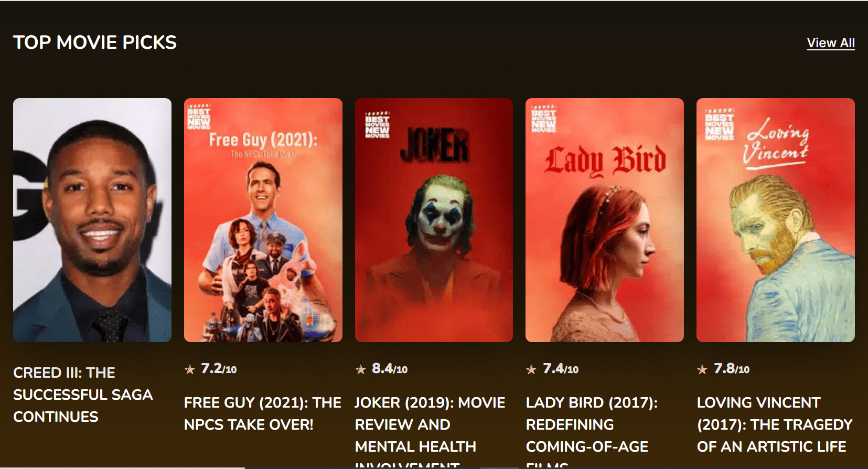Click the Best New Movies badge on Free Guy
Viewport: 868px width, 469px height.
coord(199,117)
